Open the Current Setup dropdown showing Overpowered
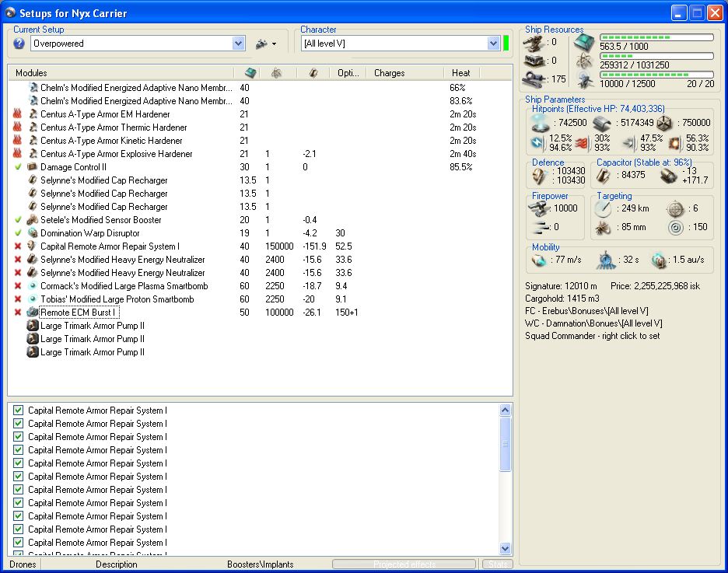Viewport: 728px width, 573px height. pyautogui.click(x=238, y=44)
